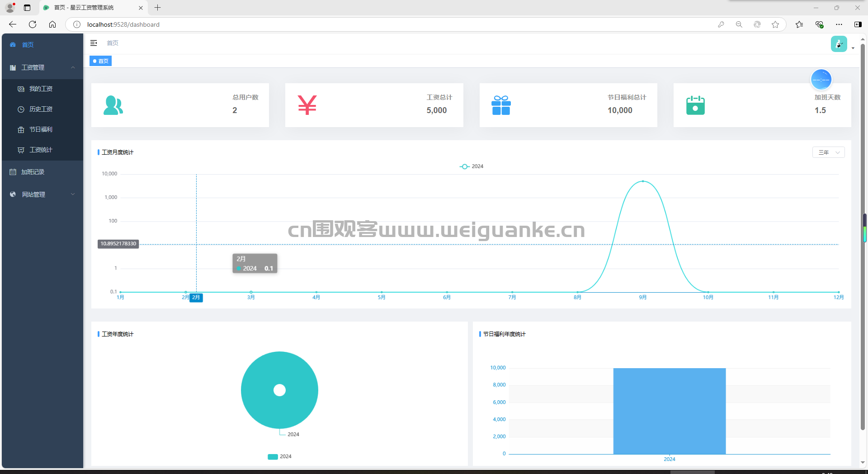Click the browser home icon
This screenshot has height=474, width=868.
[x=52, y=24]
